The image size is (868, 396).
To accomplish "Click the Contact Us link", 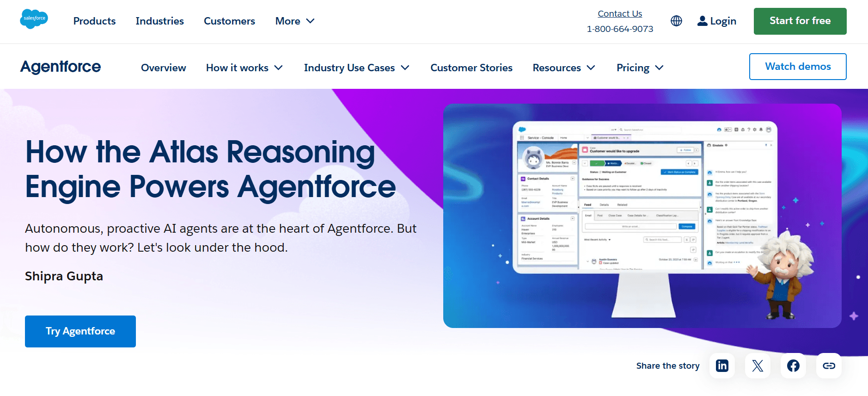I will pos(620,13).
